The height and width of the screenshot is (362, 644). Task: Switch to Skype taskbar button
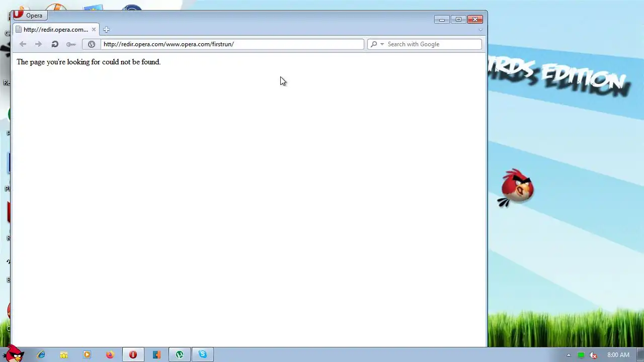point(203,355)
